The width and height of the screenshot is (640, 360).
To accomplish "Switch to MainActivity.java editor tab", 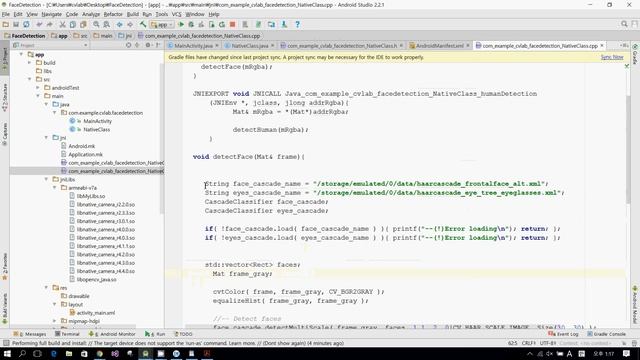I will [193, 46].
